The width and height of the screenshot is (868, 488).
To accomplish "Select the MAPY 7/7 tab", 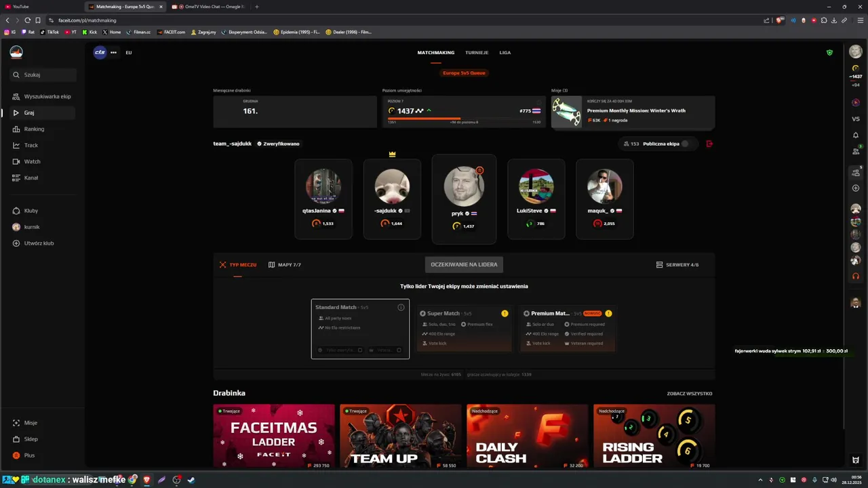I will (285, 265).
